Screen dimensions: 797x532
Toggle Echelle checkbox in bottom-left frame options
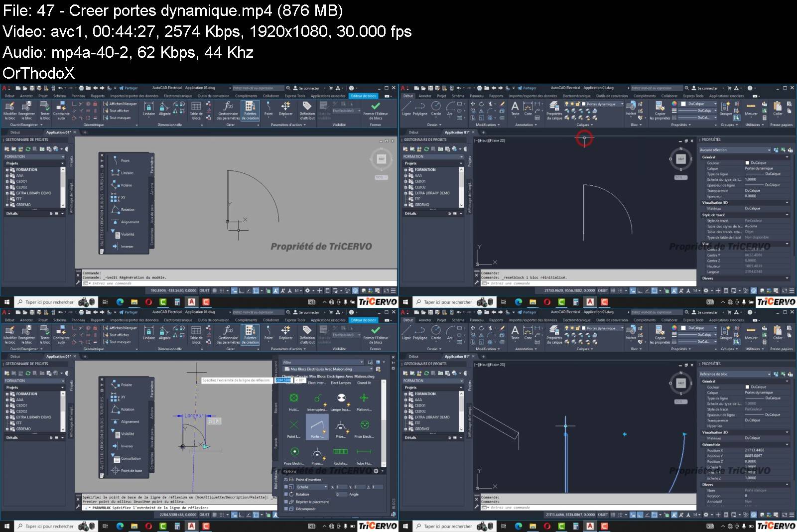tap(286, 487)
